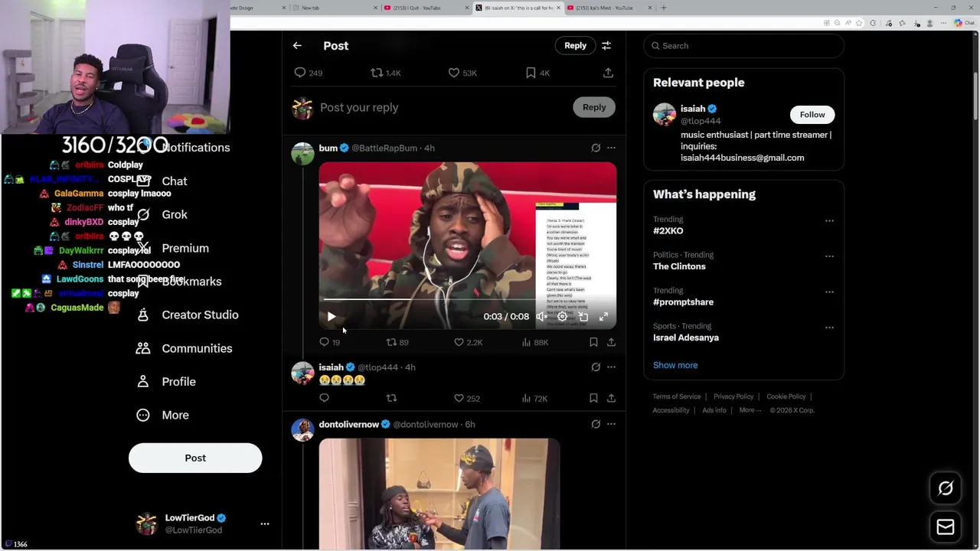Image resolution: width=980 pixels, height=551 pixels.
Task: Follow isaiah in Relevant people
Action: point(812,115)
